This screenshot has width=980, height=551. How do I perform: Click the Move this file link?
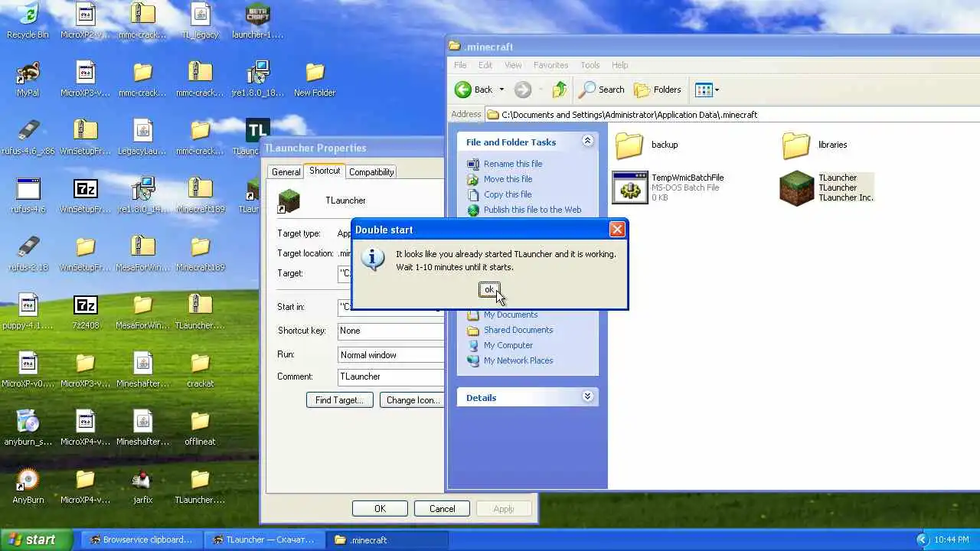[x=508, y=179]
